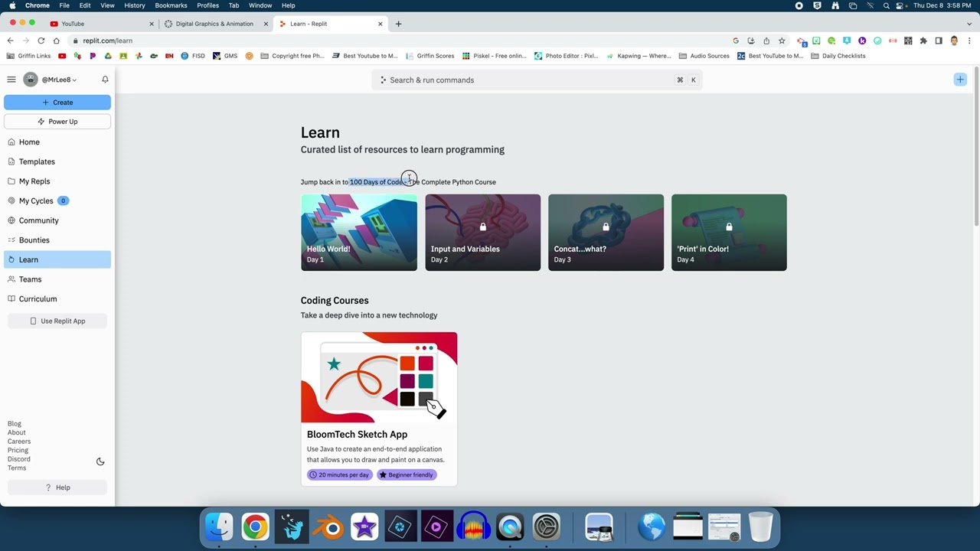Open the Careers footer link
Screen dimensions: 980x551
19,442
